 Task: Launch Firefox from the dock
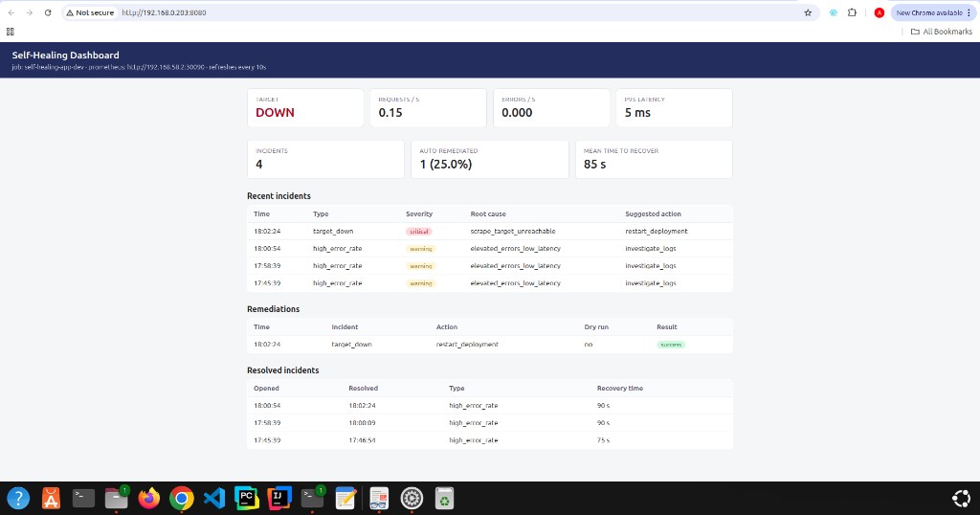tap(148, 498)
